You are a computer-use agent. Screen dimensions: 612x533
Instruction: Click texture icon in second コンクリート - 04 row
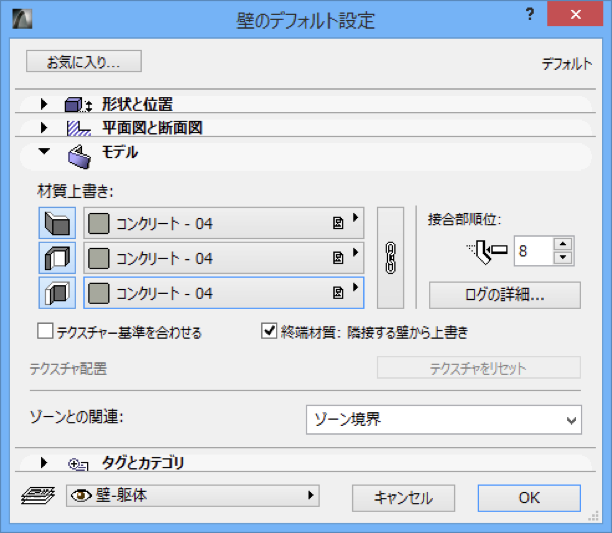click(x=338, y=258)
